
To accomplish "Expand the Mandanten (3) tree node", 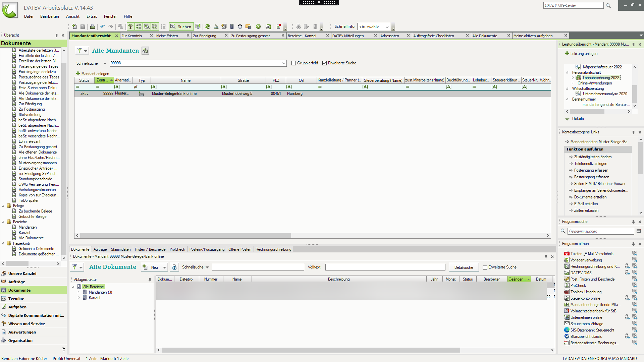I will (x=79, y=292).
